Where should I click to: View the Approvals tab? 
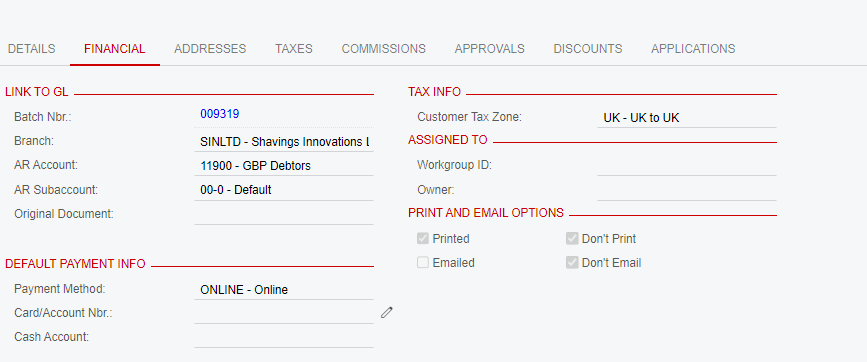coord(489,49)
